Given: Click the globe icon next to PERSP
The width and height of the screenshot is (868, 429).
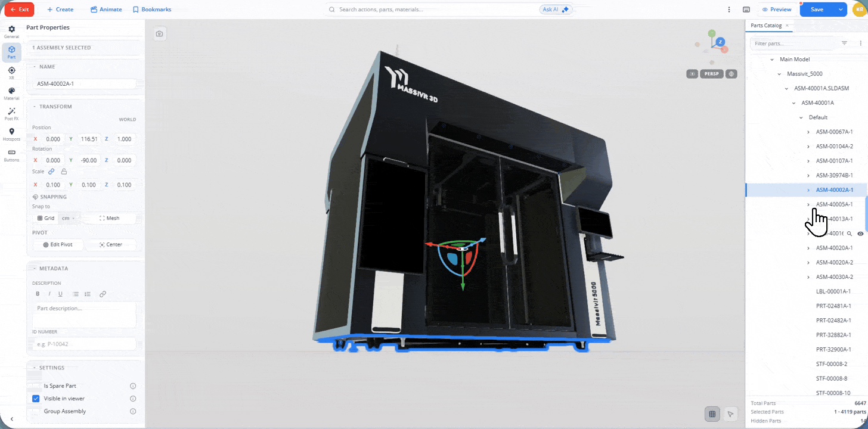Looking at the screenshot, I should (731, 74).
